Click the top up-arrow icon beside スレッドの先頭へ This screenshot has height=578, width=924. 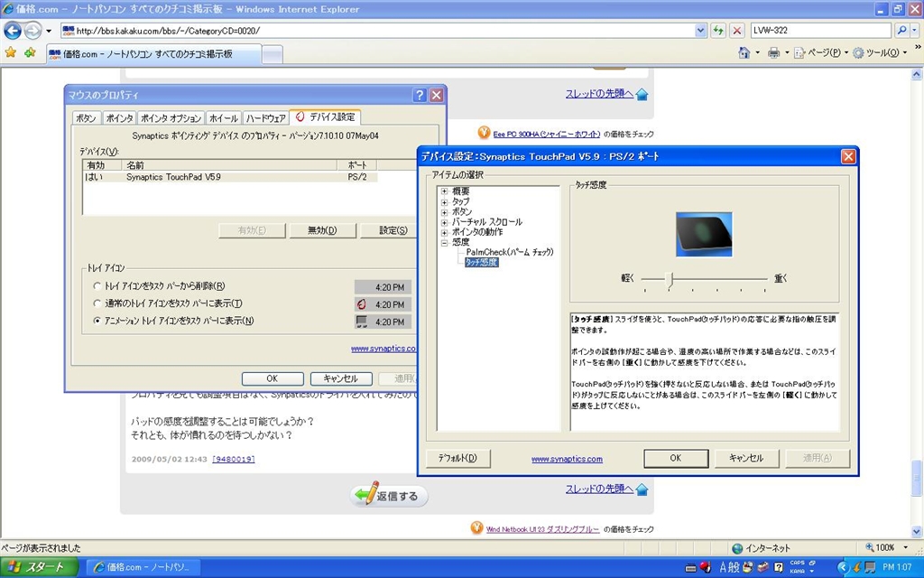pyautogui.click(x=642, y=94)
